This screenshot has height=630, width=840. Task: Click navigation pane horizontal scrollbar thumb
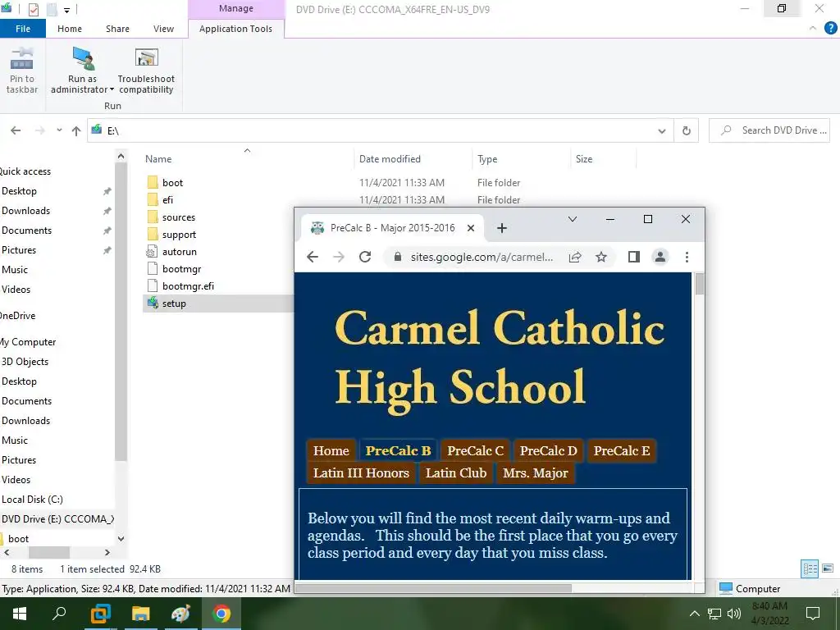click(x=48, y=552)
